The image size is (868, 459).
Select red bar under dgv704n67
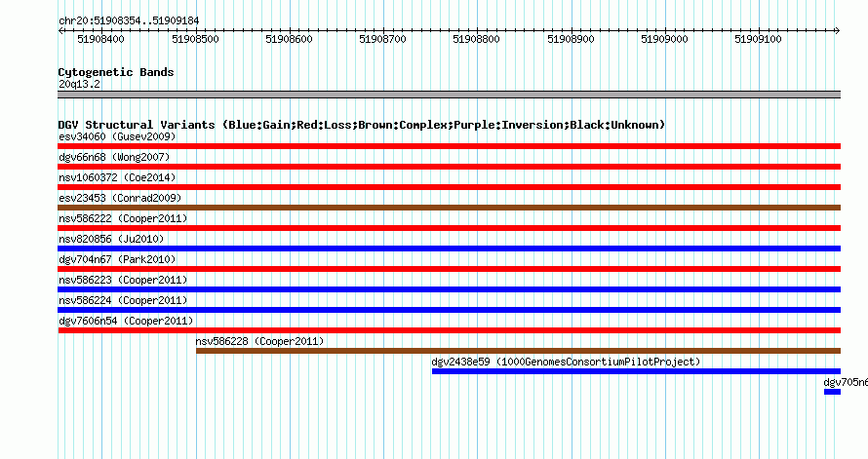tap(449, 269)
